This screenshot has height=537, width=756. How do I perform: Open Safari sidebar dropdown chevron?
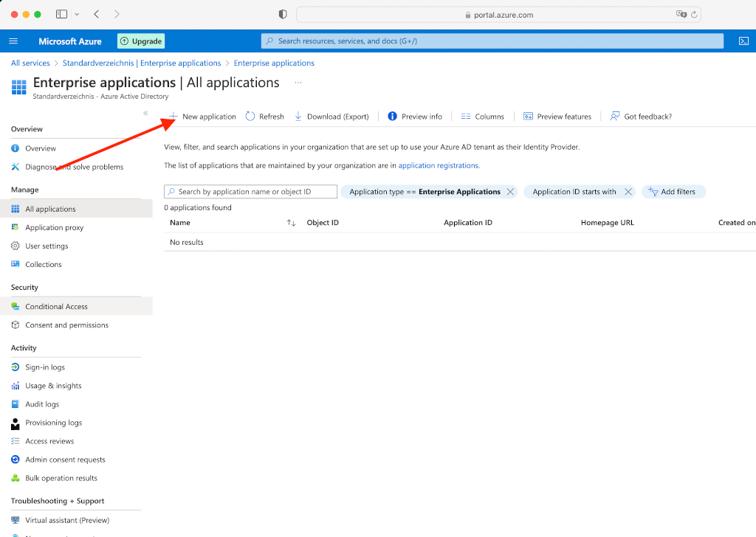77,15
